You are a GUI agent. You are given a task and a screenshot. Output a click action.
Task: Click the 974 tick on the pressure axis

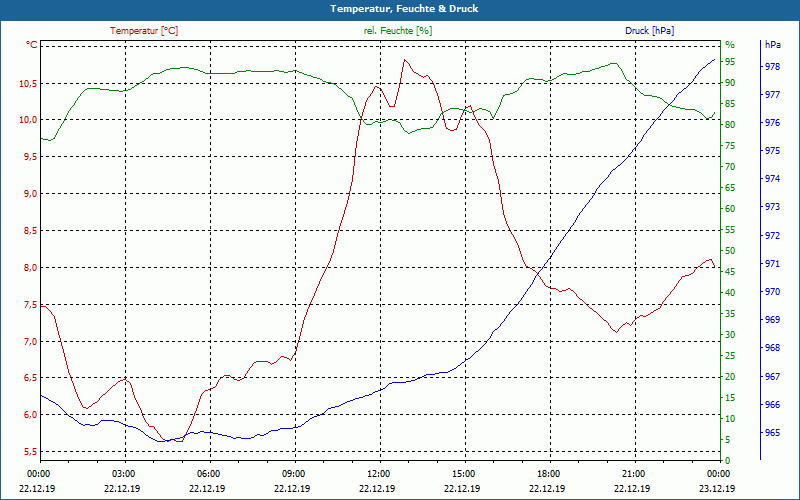click(773, 179)
